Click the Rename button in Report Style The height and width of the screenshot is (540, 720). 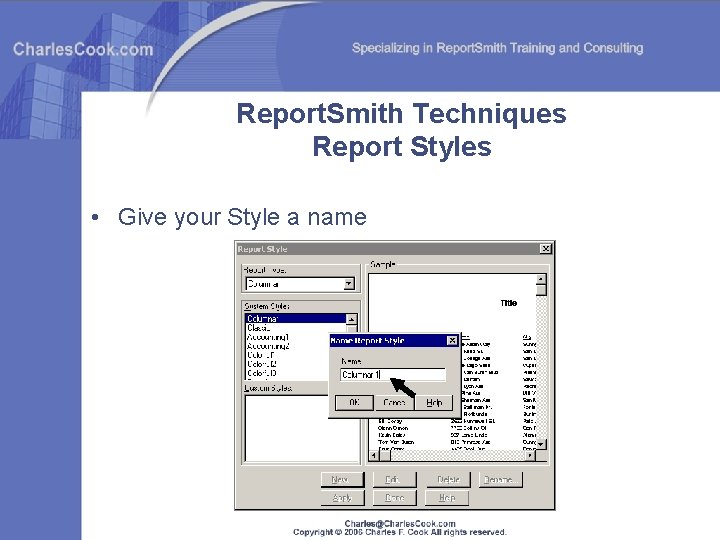tap(501, 479)
